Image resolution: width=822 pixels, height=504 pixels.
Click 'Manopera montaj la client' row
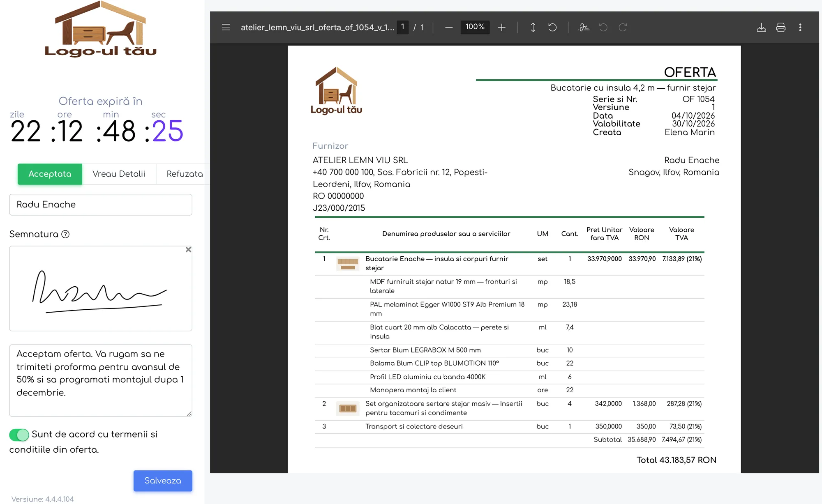[x=510, y=390]
